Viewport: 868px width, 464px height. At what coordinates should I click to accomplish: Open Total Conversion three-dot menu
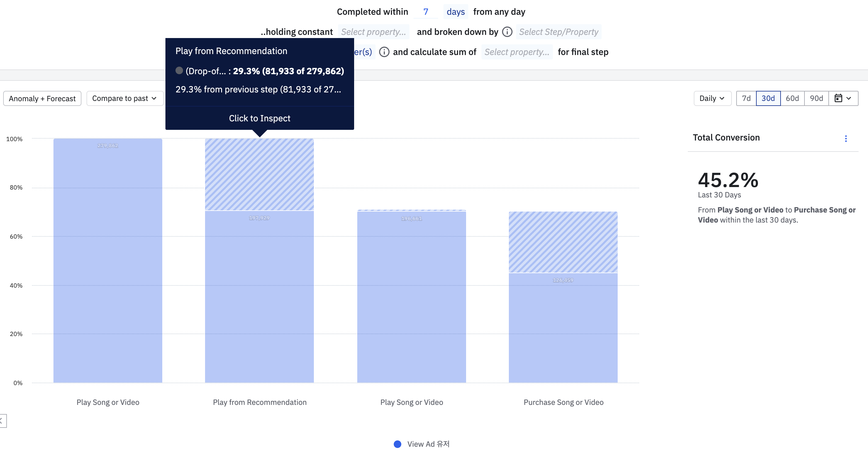845,138
